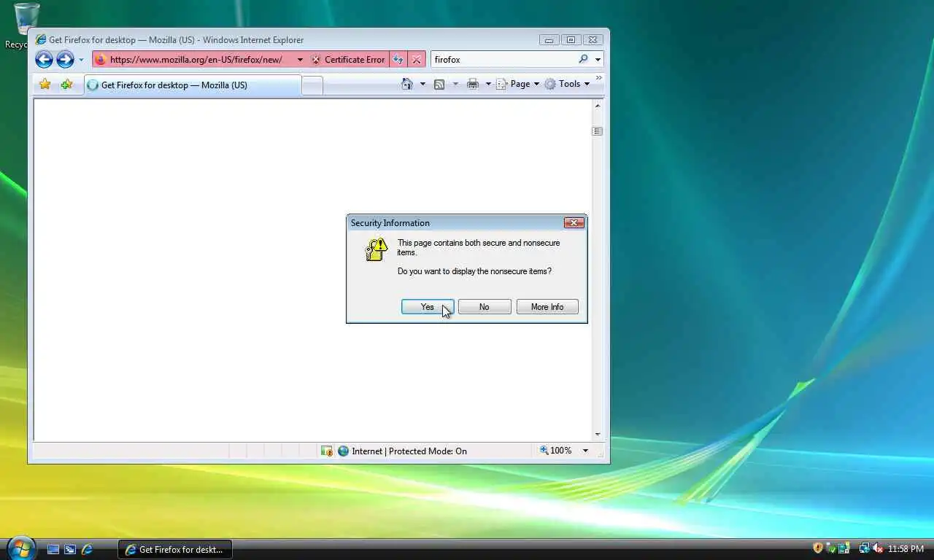The image size is (934, 560).
Task: Open the recent pages dropdown arrow
Action: coord(81,60)
